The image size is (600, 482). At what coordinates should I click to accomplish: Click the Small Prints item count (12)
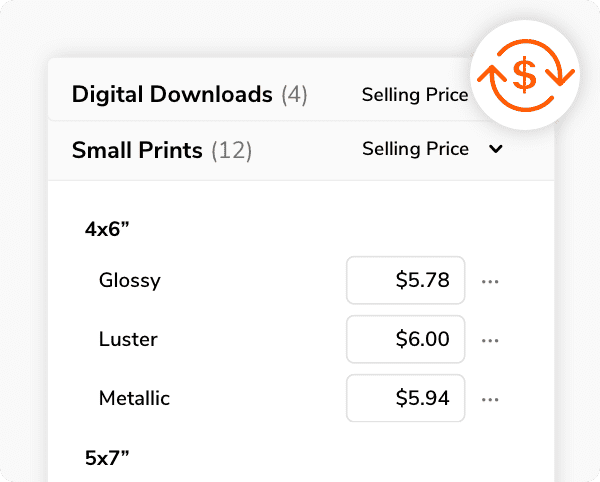(232, 150)
